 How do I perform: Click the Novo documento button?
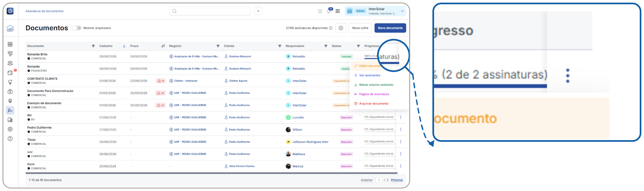(390, 28)
